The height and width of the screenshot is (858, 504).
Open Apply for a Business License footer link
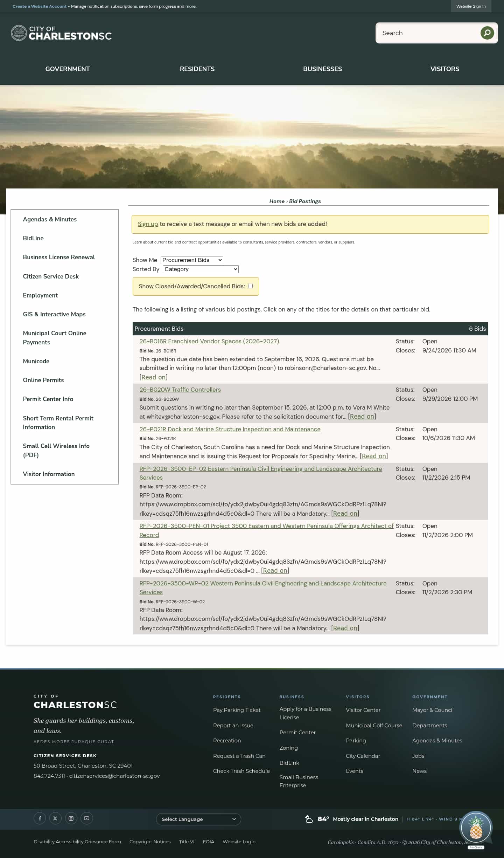(305, 713)
